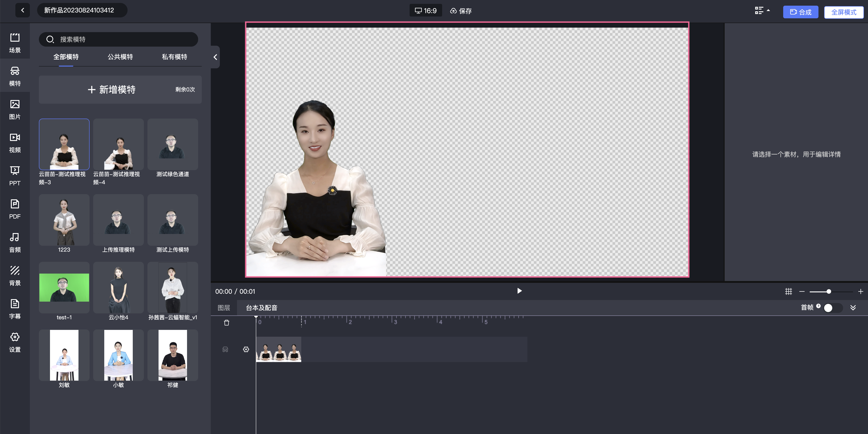This screenshot has width=868, height=434.
Task: Play the preview video
Action: tap(519, 291)
